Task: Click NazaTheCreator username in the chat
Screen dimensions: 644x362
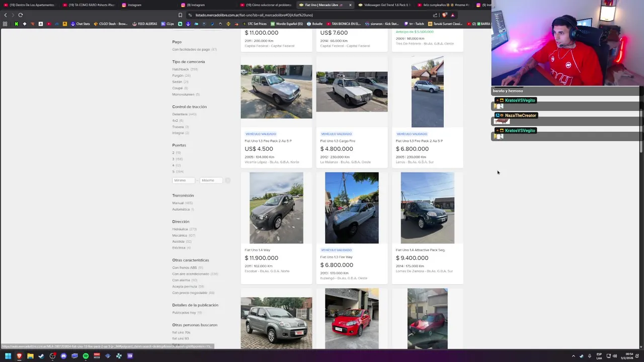Action: click(x=521, y=115)
